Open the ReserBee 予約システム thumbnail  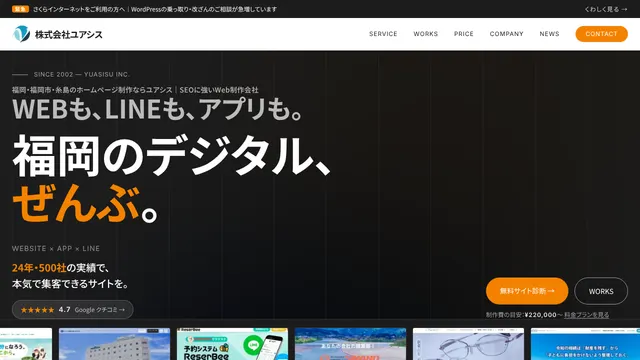pos(232,344)
